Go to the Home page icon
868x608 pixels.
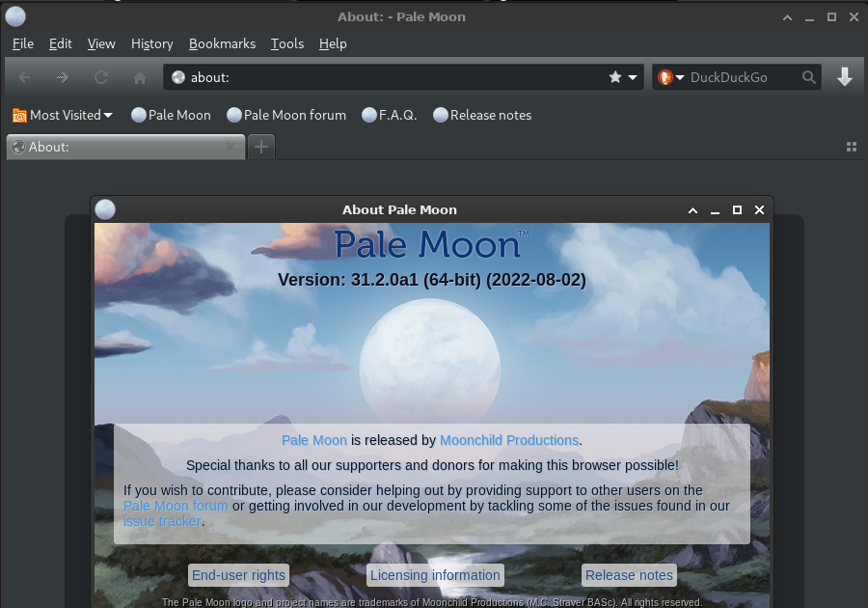pyautogui.click(x=140, y=77)
